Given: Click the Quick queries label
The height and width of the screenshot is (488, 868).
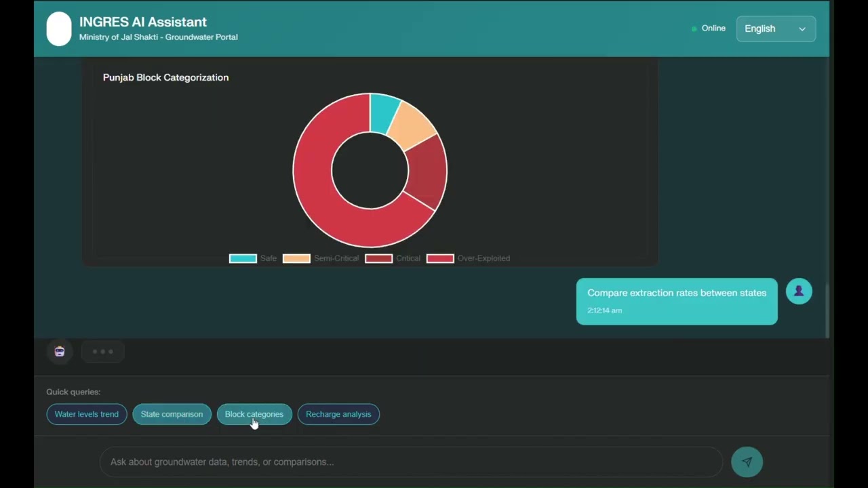Looking at the screenshot, I should point(73,392).
